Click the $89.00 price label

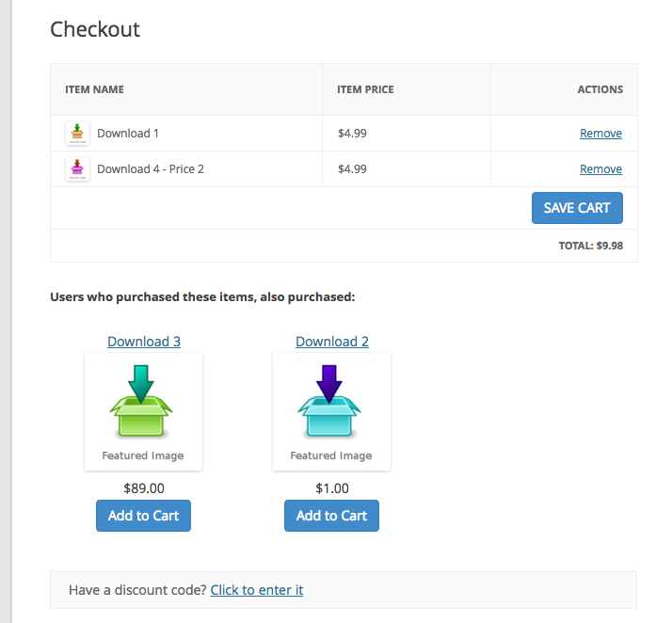pyautogui.click(x=144, y=488)
